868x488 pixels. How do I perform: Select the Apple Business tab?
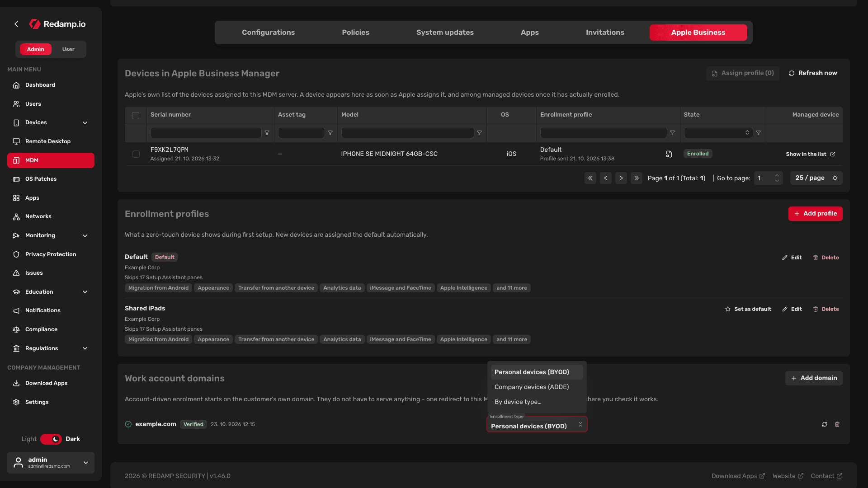(698, 33)
